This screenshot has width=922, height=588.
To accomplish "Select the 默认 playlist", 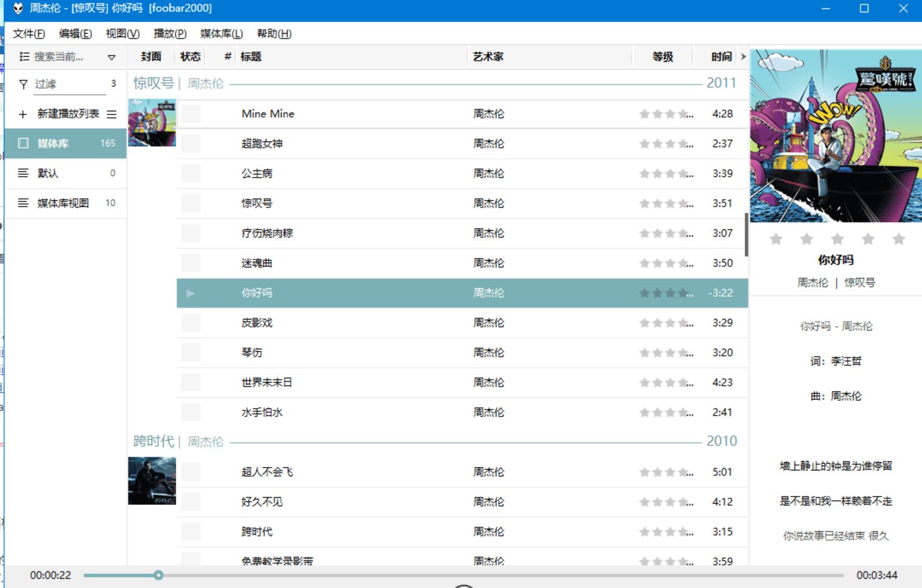I will 65,173.
